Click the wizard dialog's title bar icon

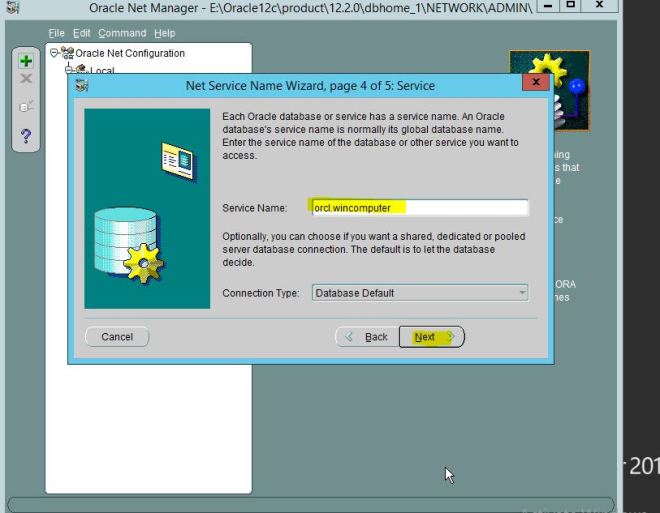pyautogui.click(x=81, y=85)
